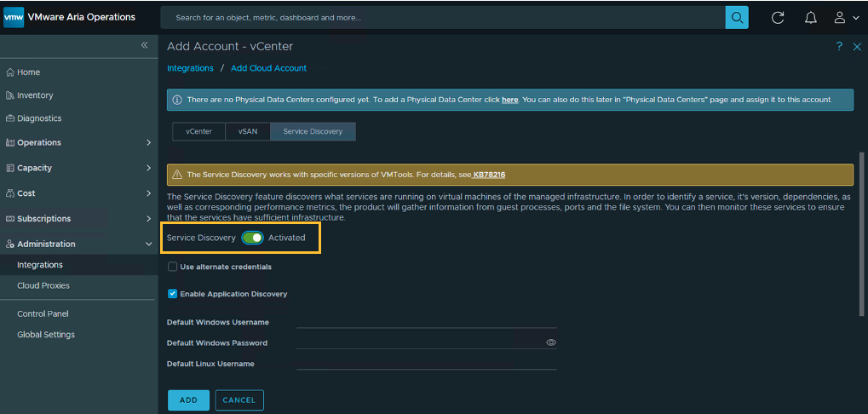Toggle the Service Discovery switch

[252, 238]
